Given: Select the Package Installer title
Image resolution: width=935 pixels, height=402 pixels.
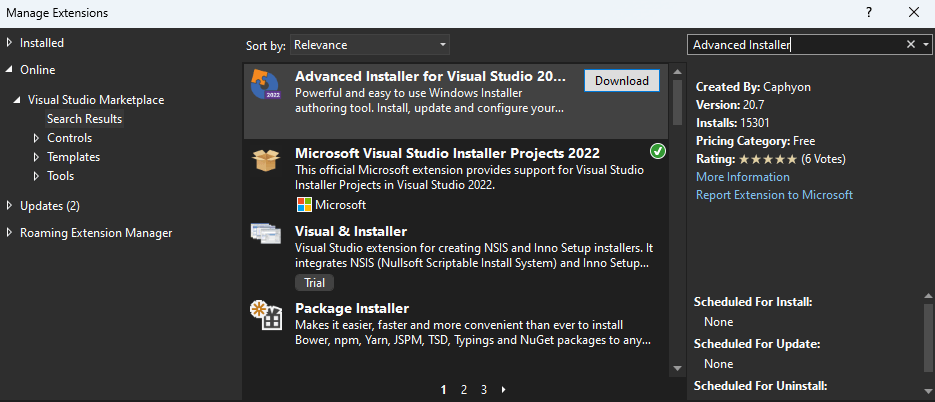Looking at the screenshot, I should coord(352,308).
